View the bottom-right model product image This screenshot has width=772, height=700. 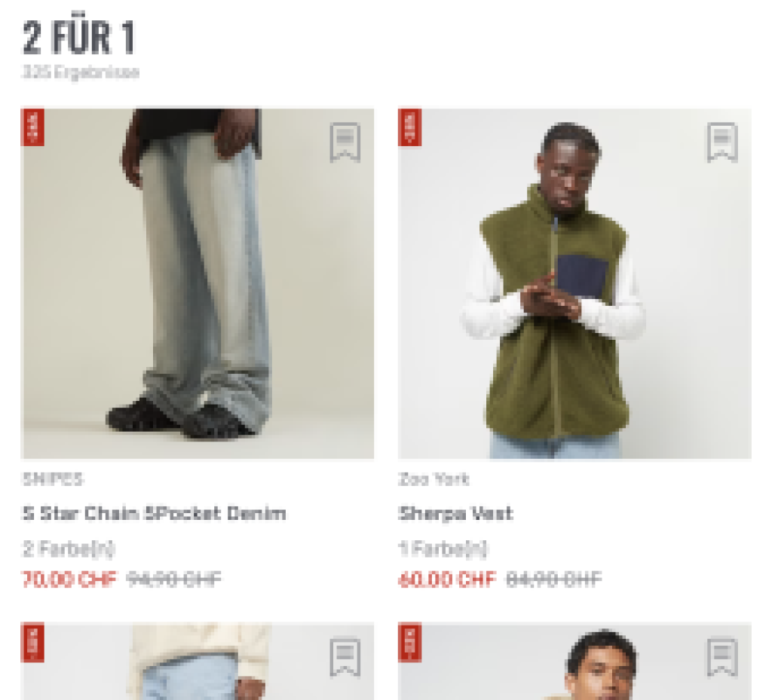[574, 661]
